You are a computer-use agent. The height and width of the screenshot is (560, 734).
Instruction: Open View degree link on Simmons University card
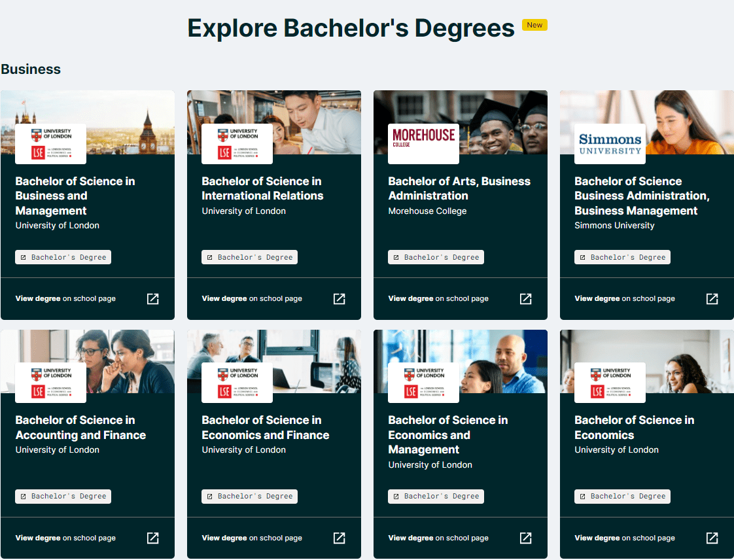tap(624, 298)
